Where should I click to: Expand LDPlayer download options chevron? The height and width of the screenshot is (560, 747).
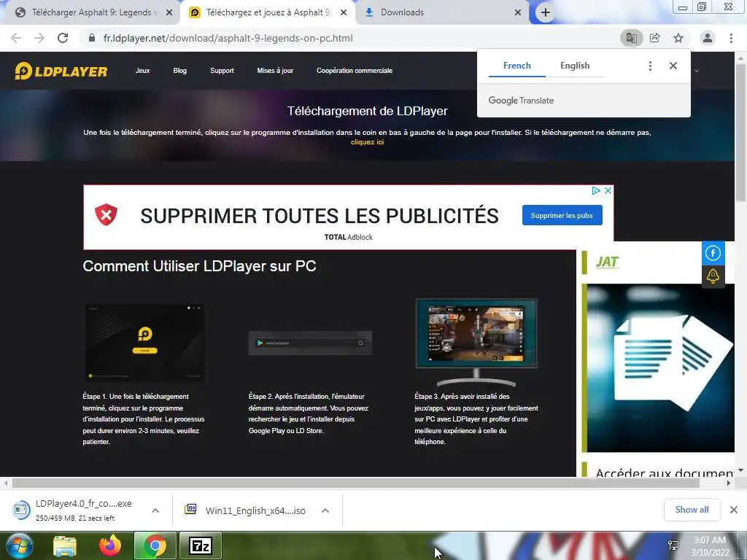coord(155,510)
